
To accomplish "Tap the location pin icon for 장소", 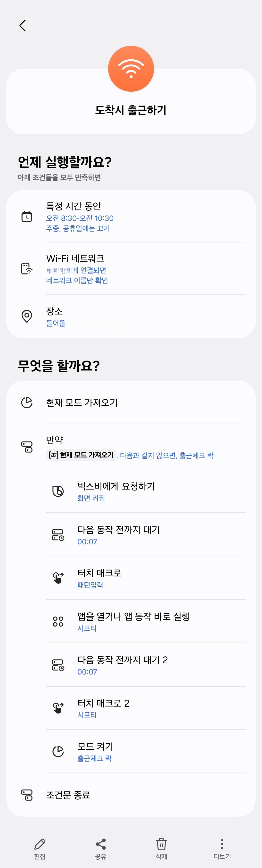I will 27,316.
